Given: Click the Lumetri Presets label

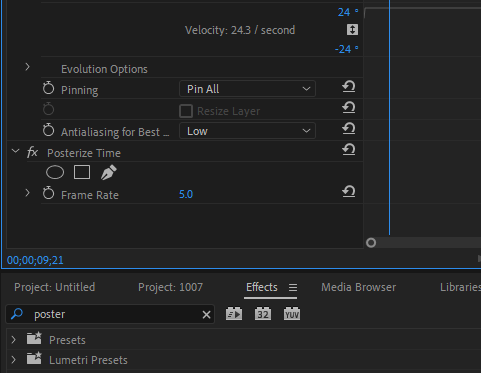Looking at the screenshot, I should click(x=88, y=360).
